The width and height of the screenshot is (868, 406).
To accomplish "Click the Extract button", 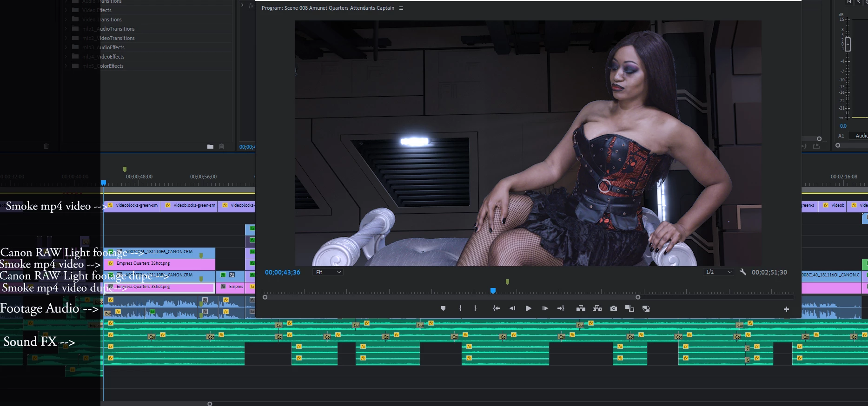I will coord(597,308).
